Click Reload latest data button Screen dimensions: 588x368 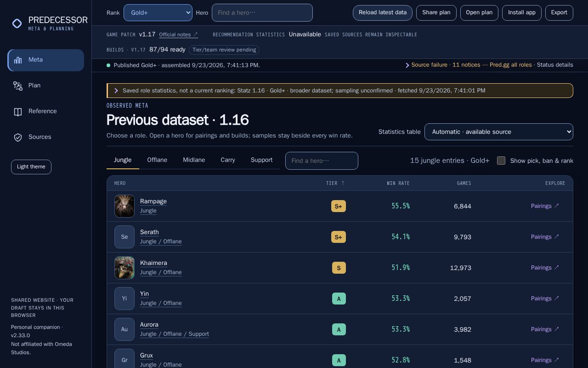tap(383, 13)
